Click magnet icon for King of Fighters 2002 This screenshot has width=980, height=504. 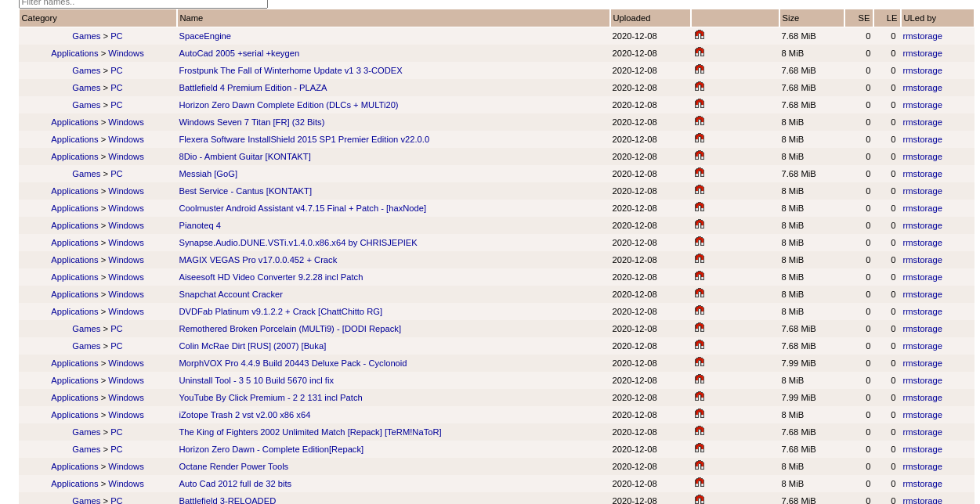click(700, 431)
